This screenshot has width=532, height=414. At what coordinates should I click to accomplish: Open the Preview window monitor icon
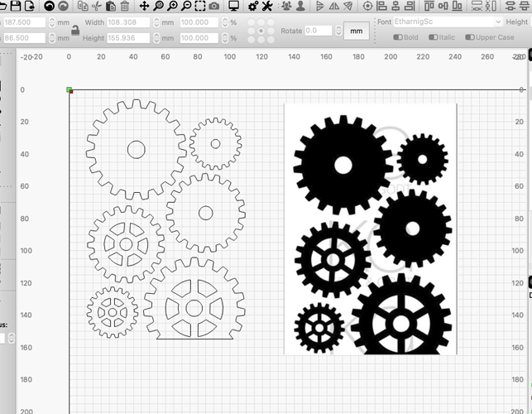[x=234, y=6]
